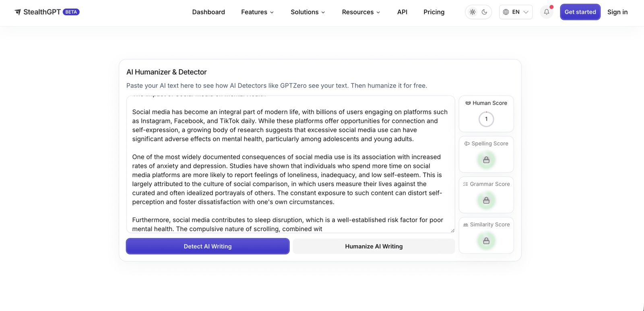The height and width of the screenshot is (311, 644).
Task: Open the EN language dropdown chevron
Action: (526, 12)
